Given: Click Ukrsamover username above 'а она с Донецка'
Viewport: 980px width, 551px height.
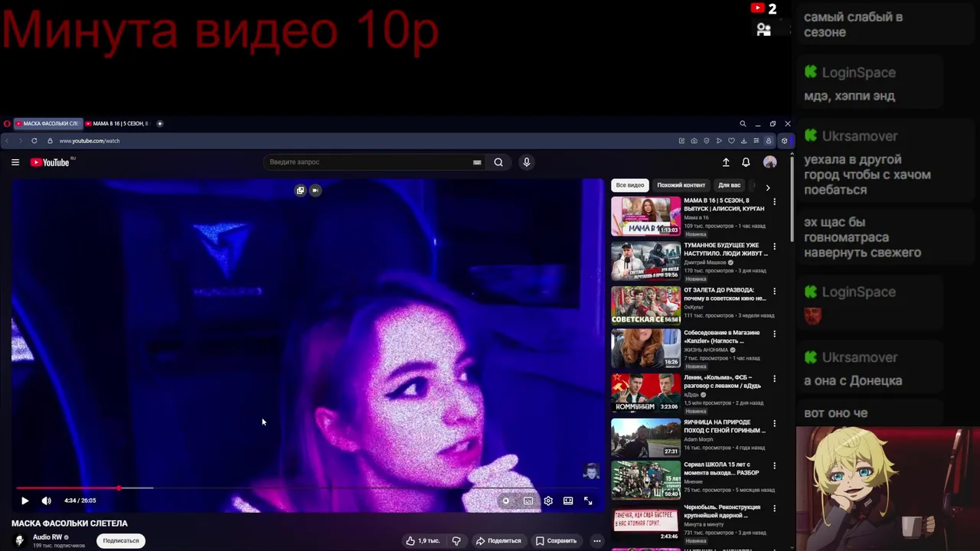Looking at the screenshot, I should click(x=860, y=357).
